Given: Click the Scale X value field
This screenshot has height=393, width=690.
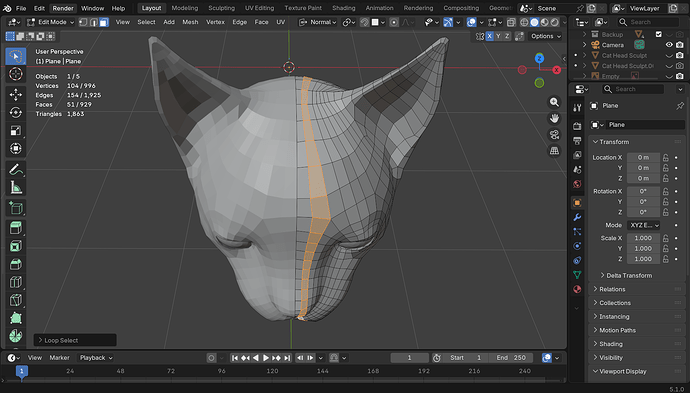Looking at the screenshot, I should 643,238.
